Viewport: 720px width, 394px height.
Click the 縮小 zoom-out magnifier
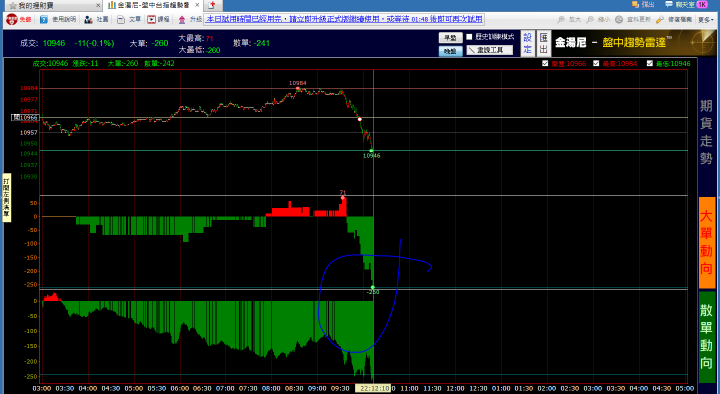tap(590, 20)
